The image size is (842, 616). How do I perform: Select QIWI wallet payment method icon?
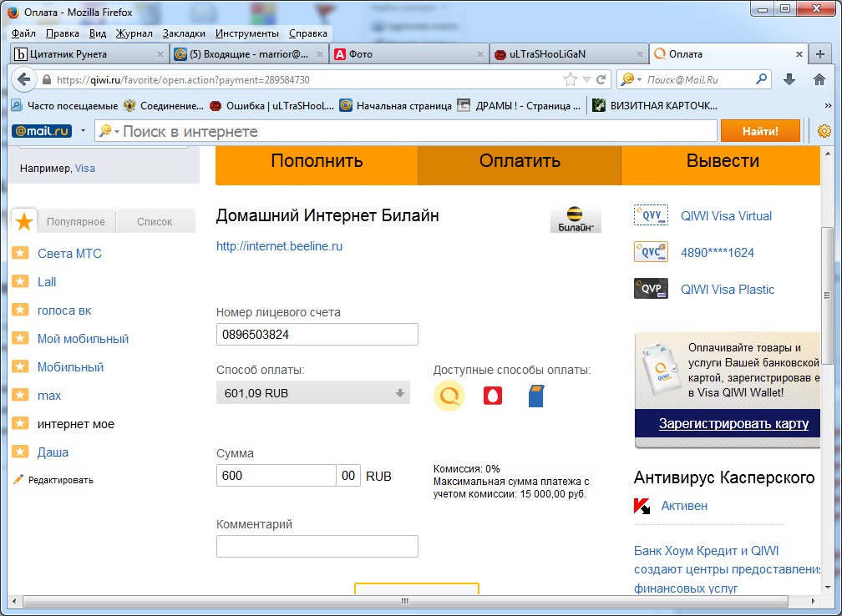449,396
